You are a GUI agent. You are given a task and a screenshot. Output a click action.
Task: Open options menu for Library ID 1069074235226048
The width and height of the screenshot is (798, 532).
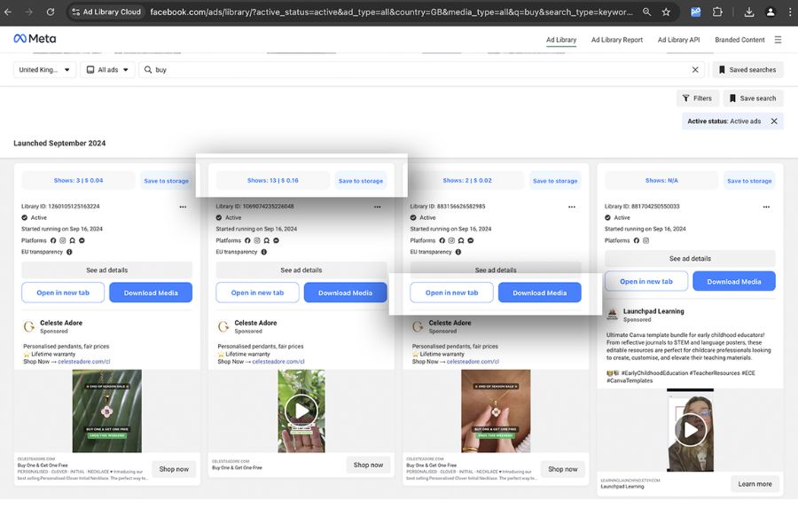(377, 207)
